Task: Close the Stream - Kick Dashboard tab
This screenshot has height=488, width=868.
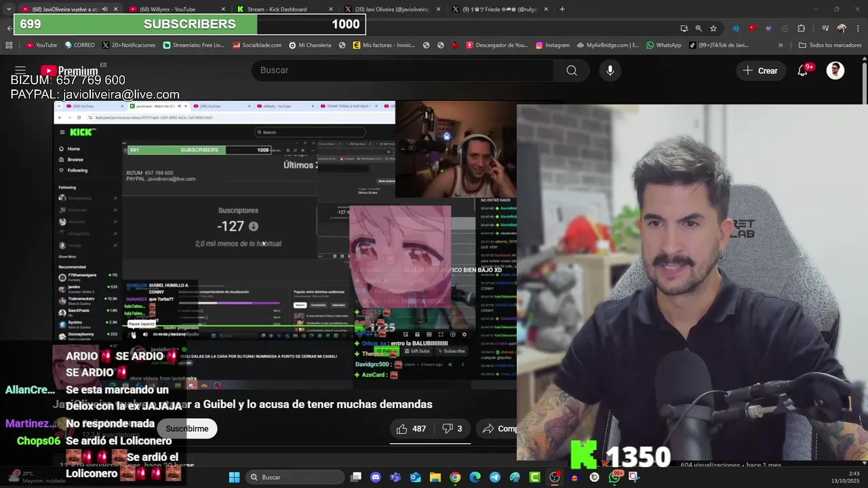Action: tap(331, 9)
